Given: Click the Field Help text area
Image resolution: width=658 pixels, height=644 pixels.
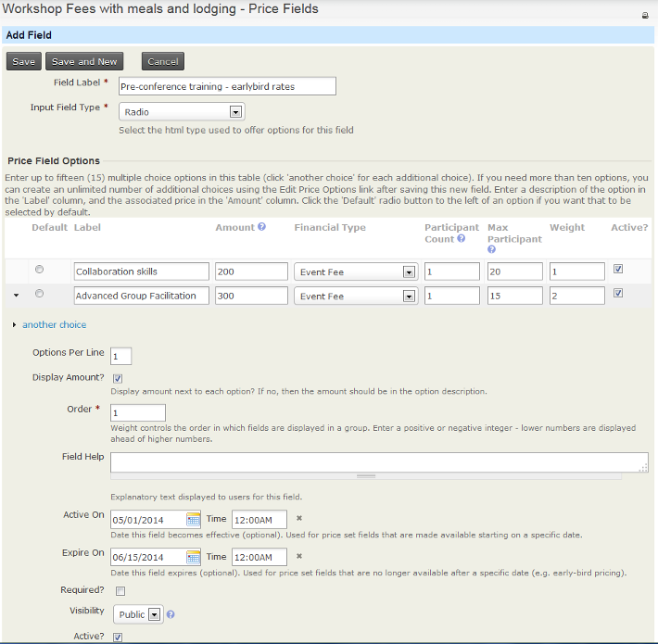Looking at the screenshot, I should point(378,462).
